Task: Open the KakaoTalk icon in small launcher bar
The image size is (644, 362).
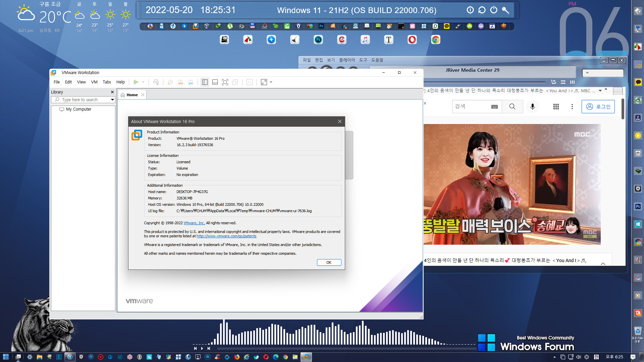Action: pyautogui.click(x=447, y=26)
